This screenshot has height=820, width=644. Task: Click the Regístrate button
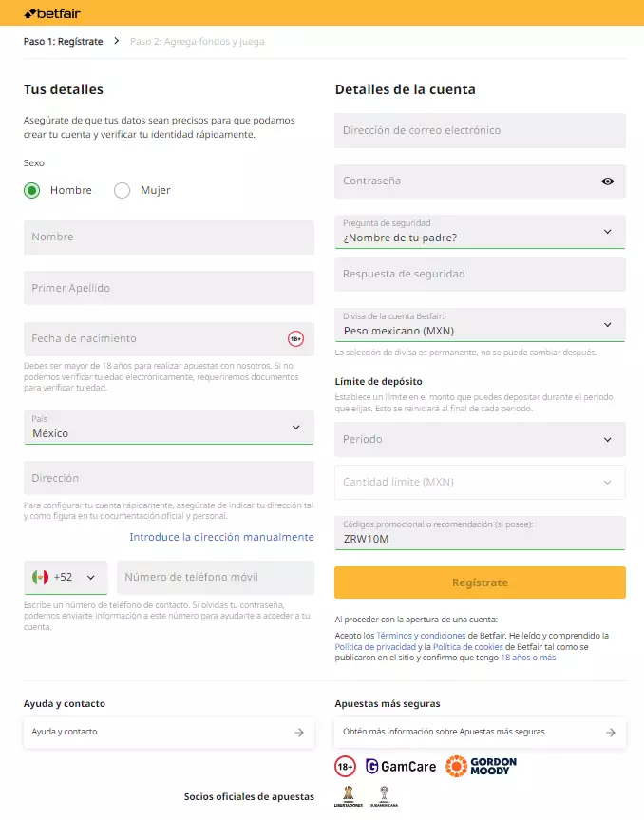[480, 582]
